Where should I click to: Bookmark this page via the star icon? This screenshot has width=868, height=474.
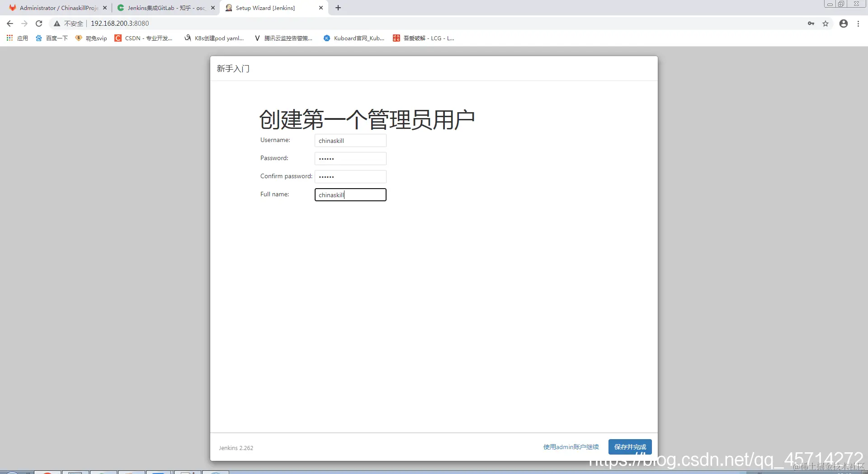(x=826, y=23)
